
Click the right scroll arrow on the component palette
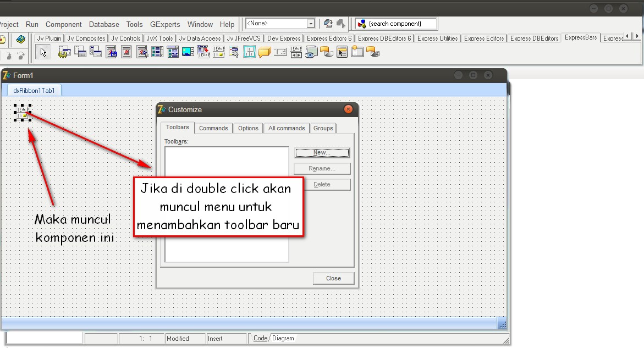tap(636, 35)
